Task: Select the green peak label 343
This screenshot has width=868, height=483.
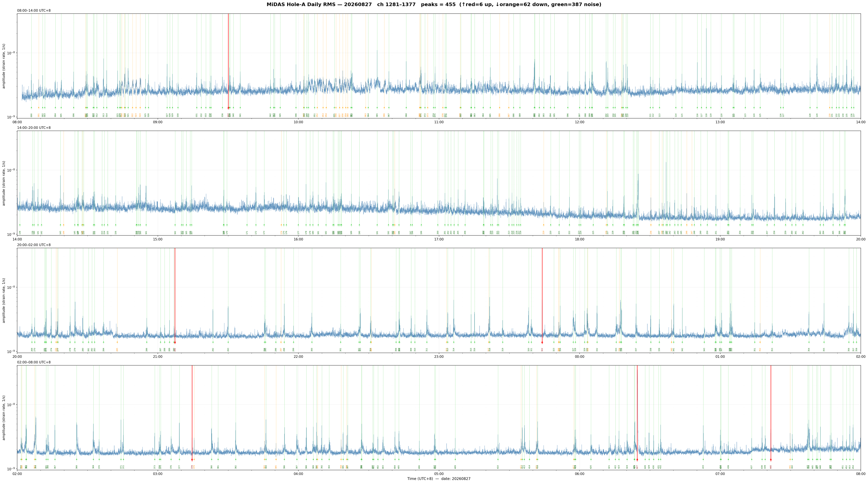Action: click(x=704, y=350)
